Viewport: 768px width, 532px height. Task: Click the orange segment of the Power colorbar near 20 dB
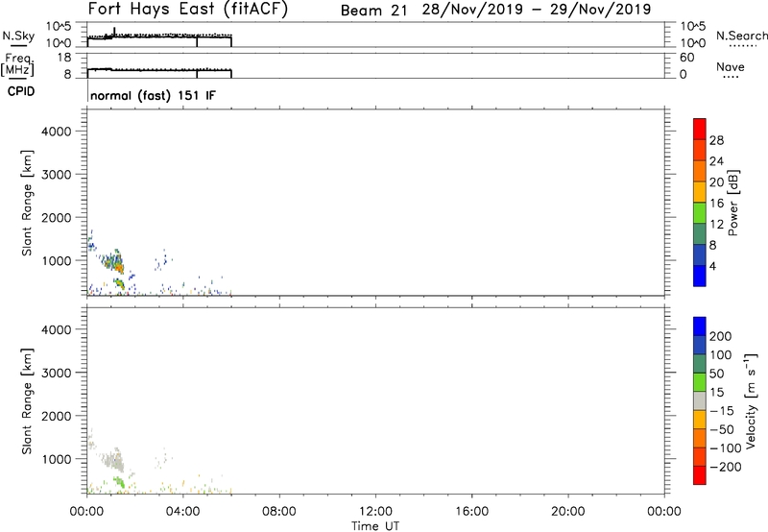700,171
